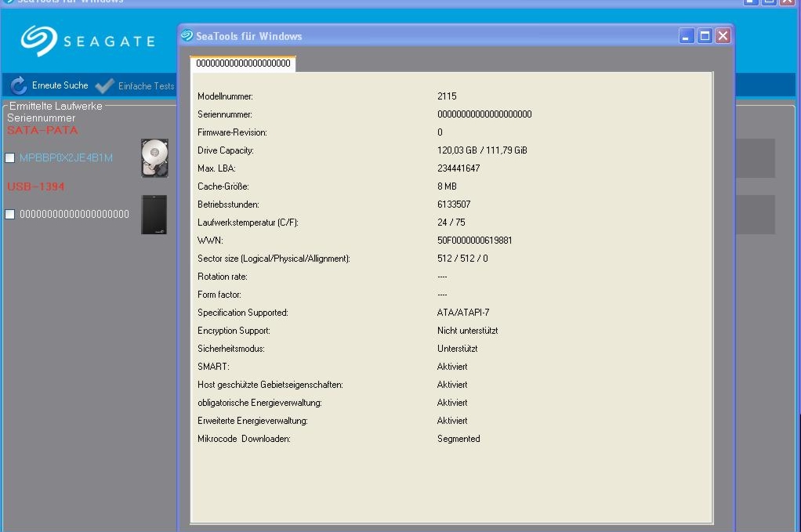Click the Segmented value for Mikrocode Downloaden
The height and width of the screenshot is (532, 801).
(458, 439)
